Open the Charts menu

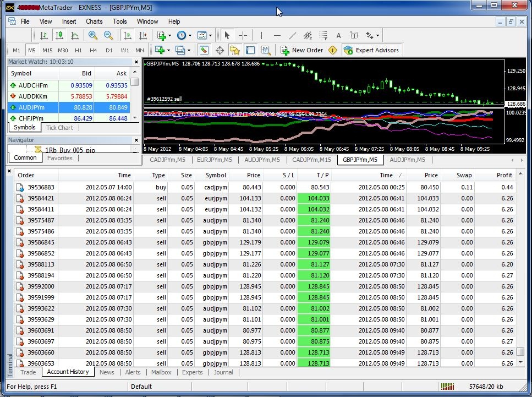point(94,21)
